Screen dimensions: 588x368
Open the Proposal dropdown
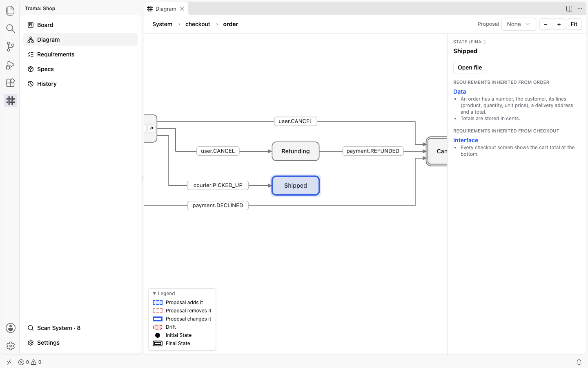519,24
